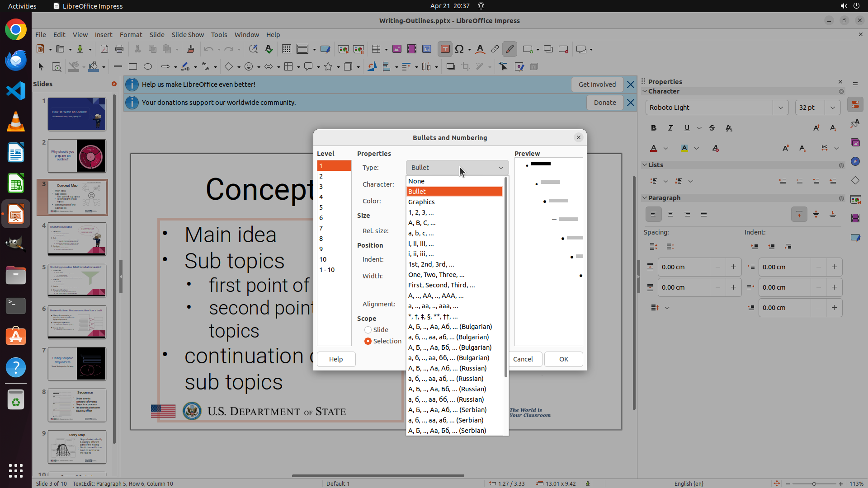Screen dimensions: 868x488
Task: Select the Selection scope radio button
Action: [x=368, y=341]
